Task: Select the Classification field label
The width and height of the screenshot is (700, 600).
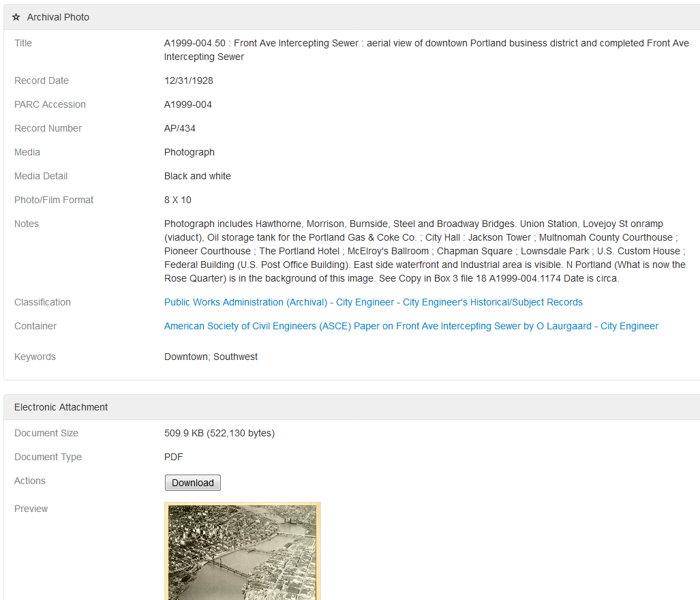Action: 42,302
